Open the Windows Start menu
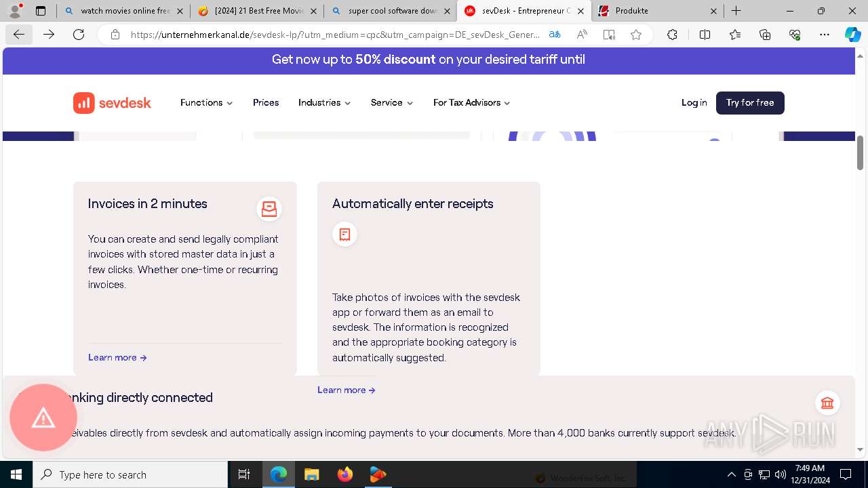Image resolution: width=868 pixels, height=488 pixels. click(x=16, y=474)
